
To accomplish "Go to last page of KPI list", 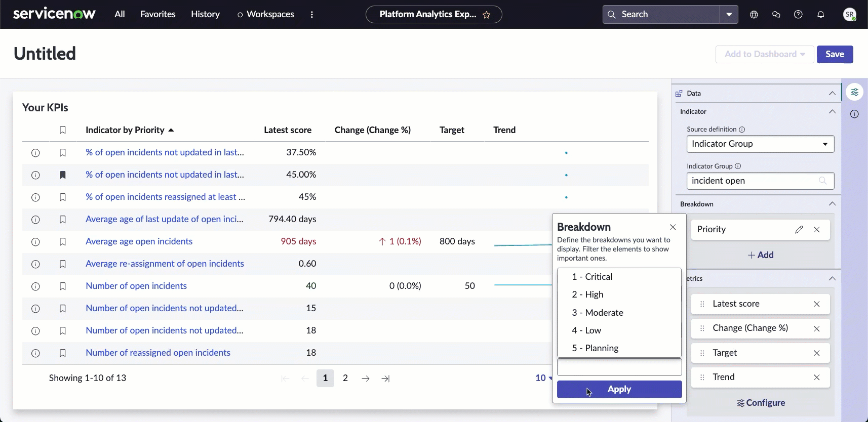I will 386,378.
